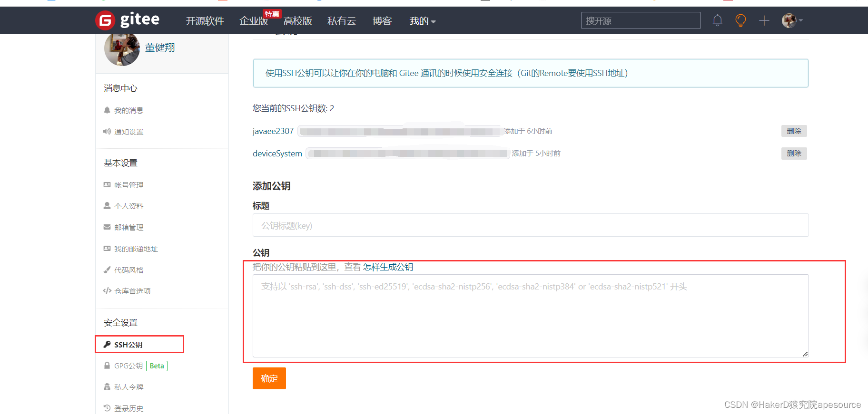Image resolution: width=868 pixels, height=414 pixels.
Task: Click the 搜开源 search box
Action: point(641,20)
